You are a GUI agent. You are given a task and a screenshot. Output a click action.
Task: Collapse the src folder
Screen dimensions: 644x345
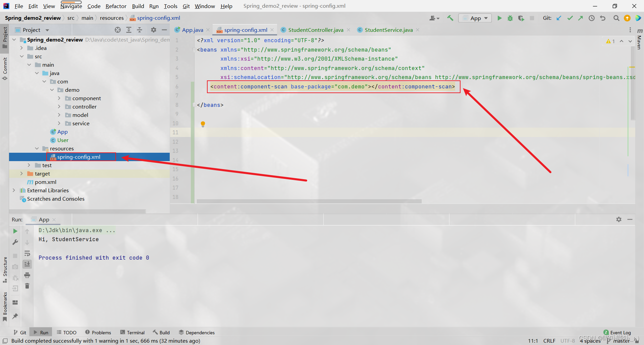point(21,56)
